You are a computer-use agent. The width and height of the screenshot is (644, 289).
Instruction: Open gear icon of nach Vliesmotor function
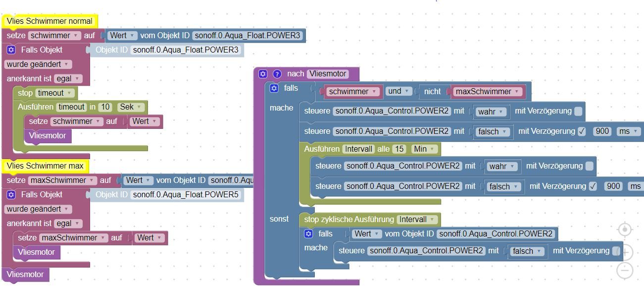pyautogui.click(x=263, y=74)
